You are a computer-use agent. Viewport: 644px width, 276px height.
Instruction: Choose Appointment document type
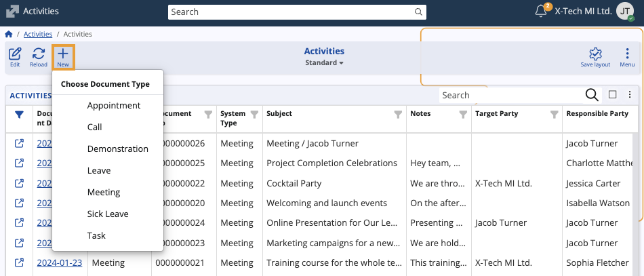(114, 106)
